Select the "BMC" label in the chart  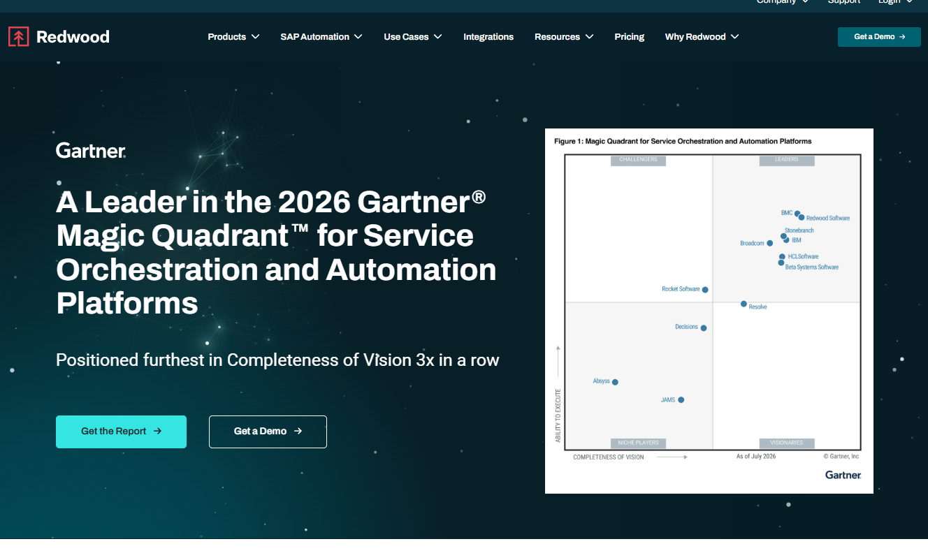pyautogui.click(x=786, y=212)
